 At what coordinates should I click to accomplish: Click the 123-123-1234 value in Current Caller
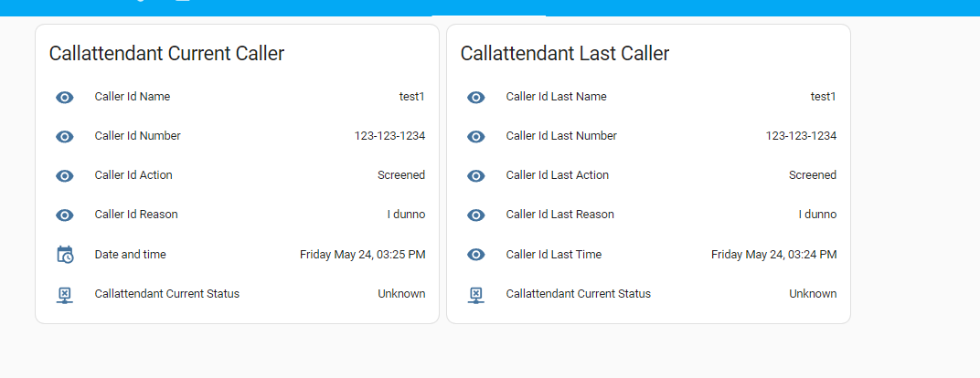[x=390, y=136]
